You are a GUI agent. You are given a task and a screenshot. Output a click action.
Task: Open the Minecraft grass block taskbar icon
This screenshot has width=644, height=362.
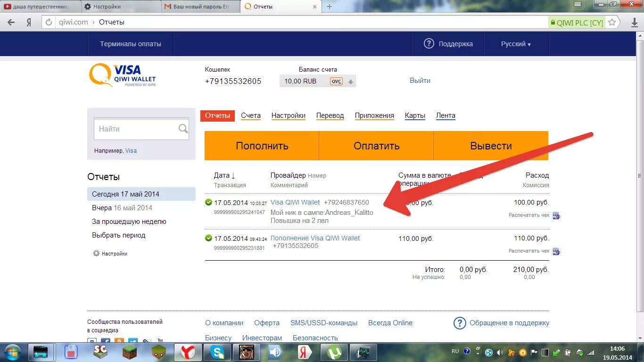[129, 352]
